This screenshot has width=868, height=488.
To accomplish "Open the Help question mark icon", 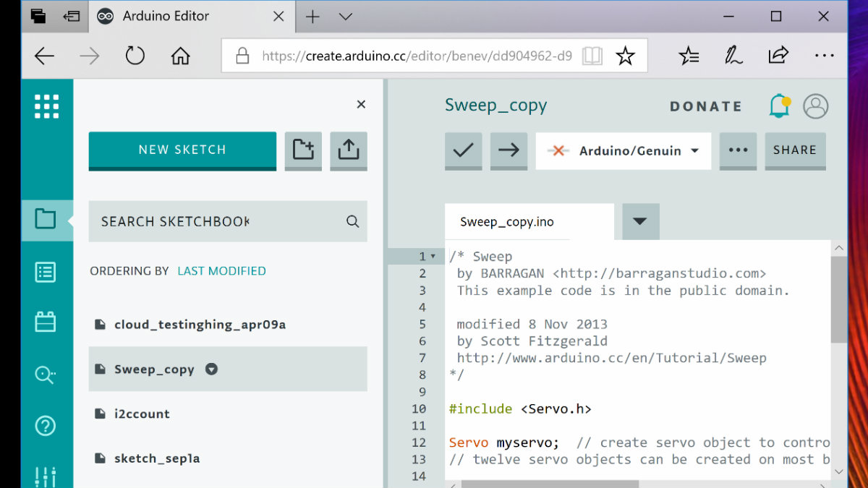I will (46, 426).
